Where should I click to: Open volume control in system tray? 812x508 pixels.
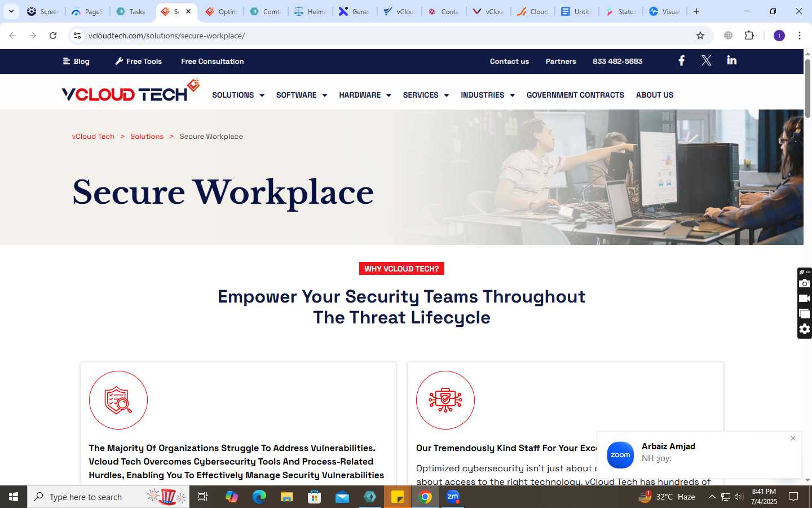(x=739, y=497)
